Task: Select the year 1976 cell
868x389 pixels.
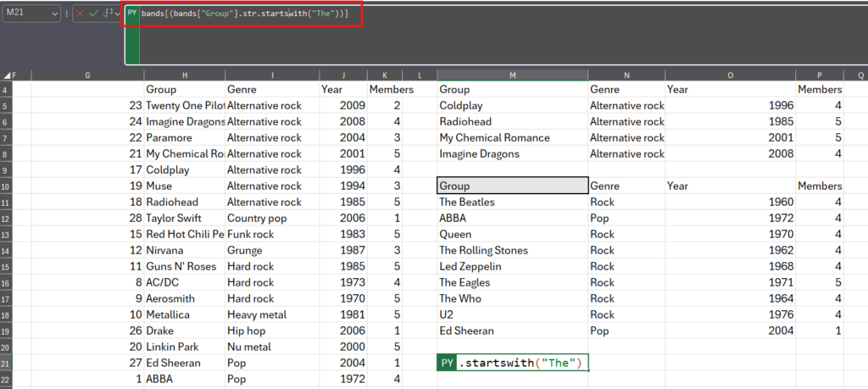Action: (x=731, y=314)
